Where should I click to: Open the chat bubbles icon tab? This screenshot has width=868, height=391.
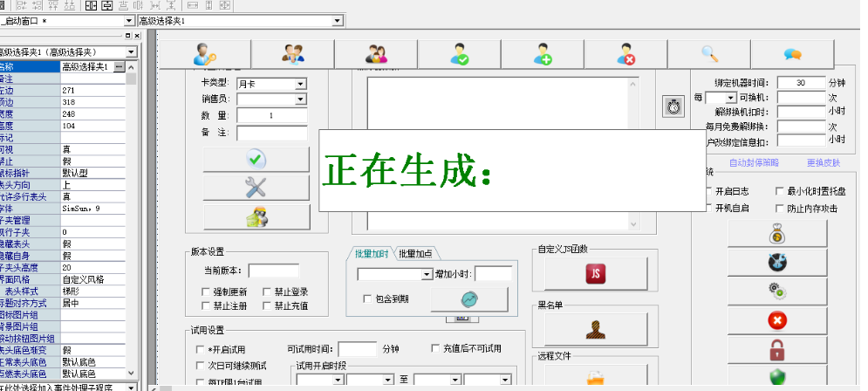pyautogui.click(x=792, y=54)
